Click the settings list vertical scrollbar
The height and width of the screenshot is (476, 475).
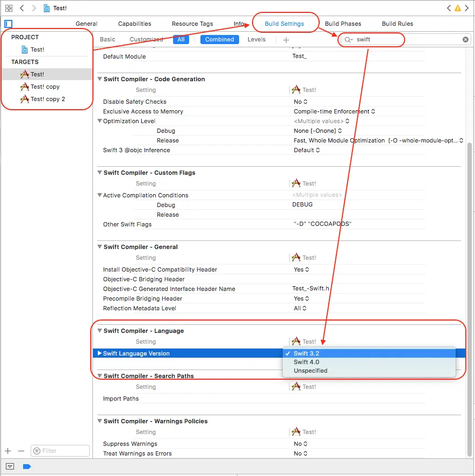[470, 299]
